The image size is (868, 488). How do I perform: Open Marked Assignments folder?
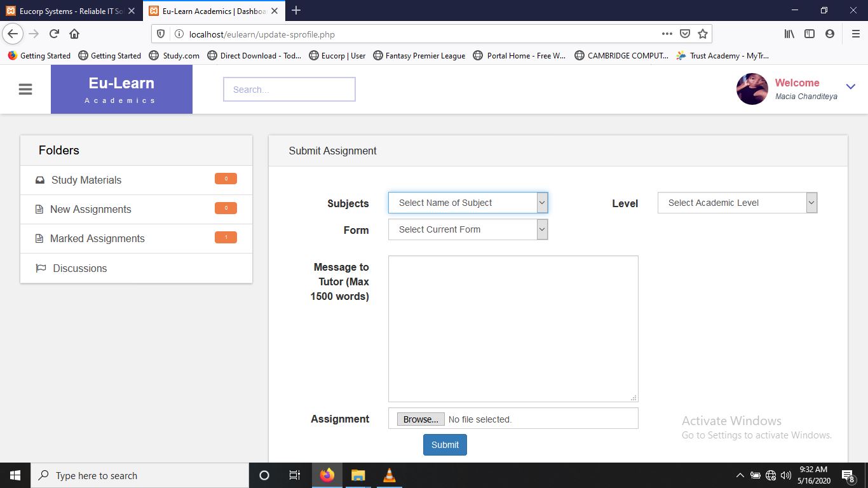tap(97, 239)
